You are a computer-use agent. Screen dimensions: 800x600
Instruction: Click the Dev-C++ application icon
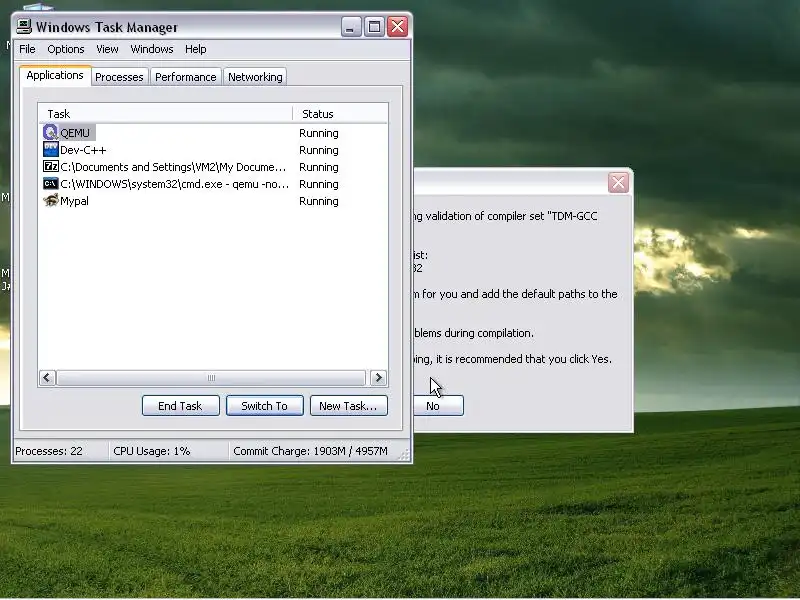coord(51,149)
